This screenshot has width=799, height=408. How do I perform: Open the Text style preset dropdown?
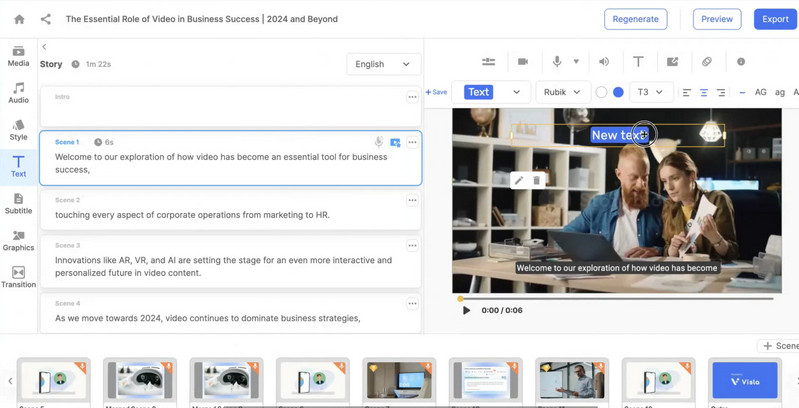(492, 92)
